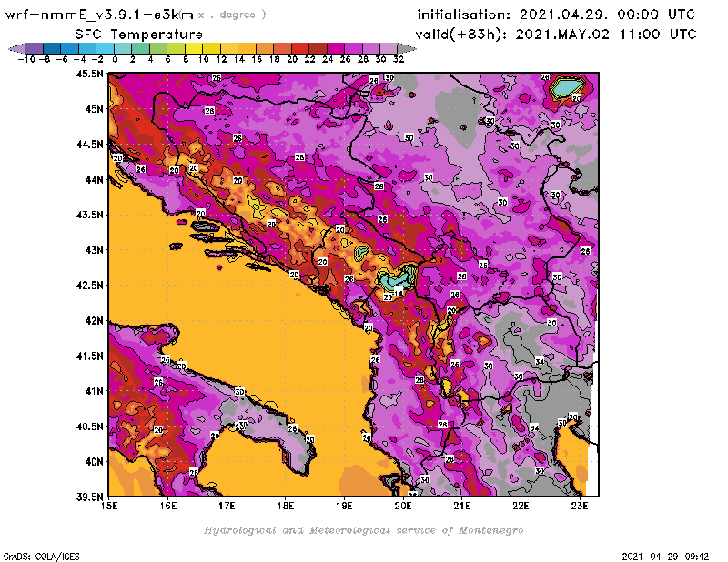Click the initialisation date text
The width and height of the screenshot is (728, 562).
[555, 15]
